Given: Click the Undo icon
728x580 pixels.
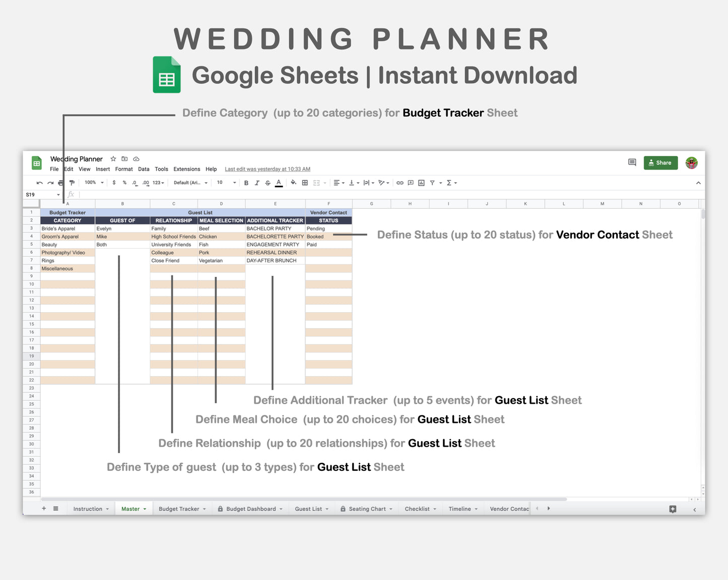Looking at the screenshot, I should [x=39, y=183].
